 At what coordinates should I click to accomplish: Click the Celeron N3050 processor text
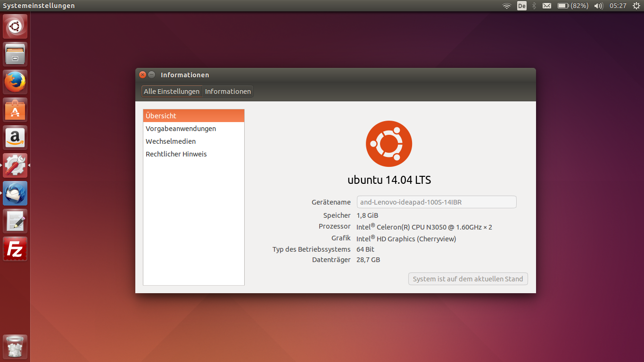(x=424, y=227)
